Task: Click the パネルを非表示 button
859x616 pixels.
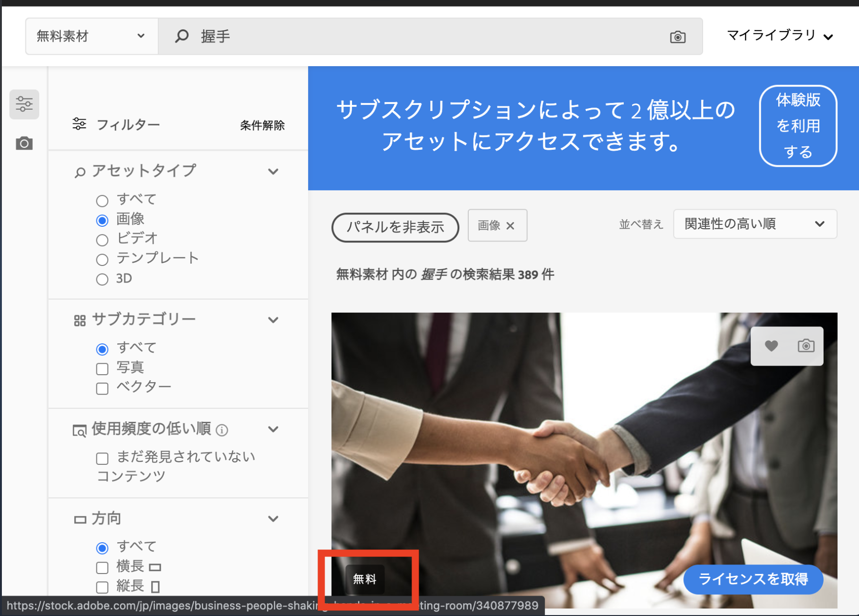Action: (x=395, y=227)
